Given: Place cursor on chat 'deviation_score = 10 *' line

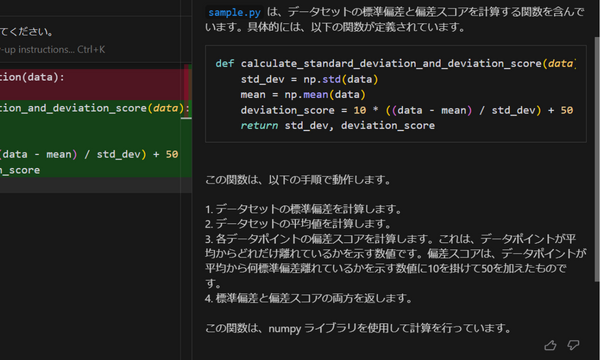Looking at the screenshot, I should click(407, 110).
